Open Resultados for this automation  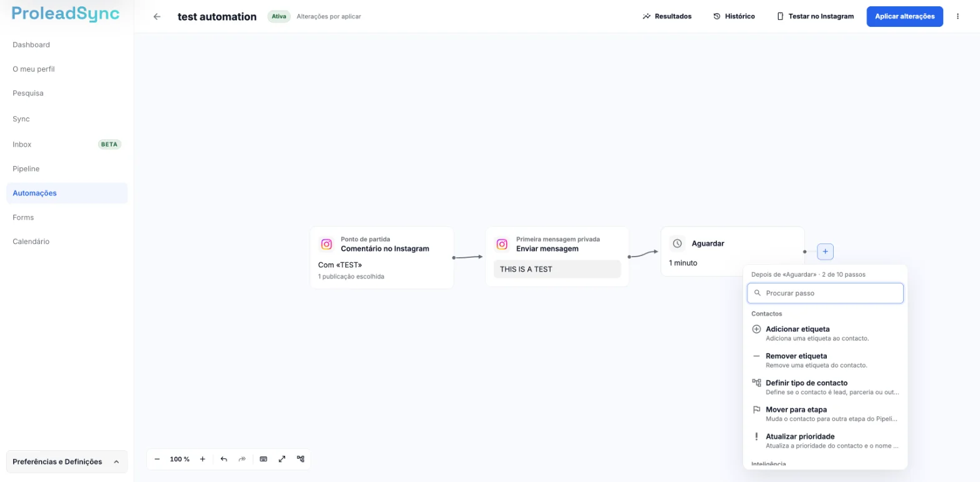click(x=667, y=16)
